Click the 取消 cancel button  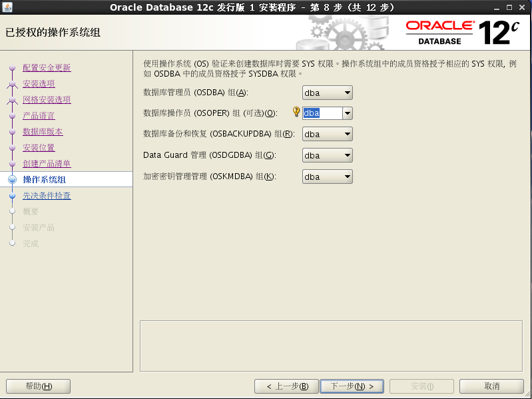point(491,386)
